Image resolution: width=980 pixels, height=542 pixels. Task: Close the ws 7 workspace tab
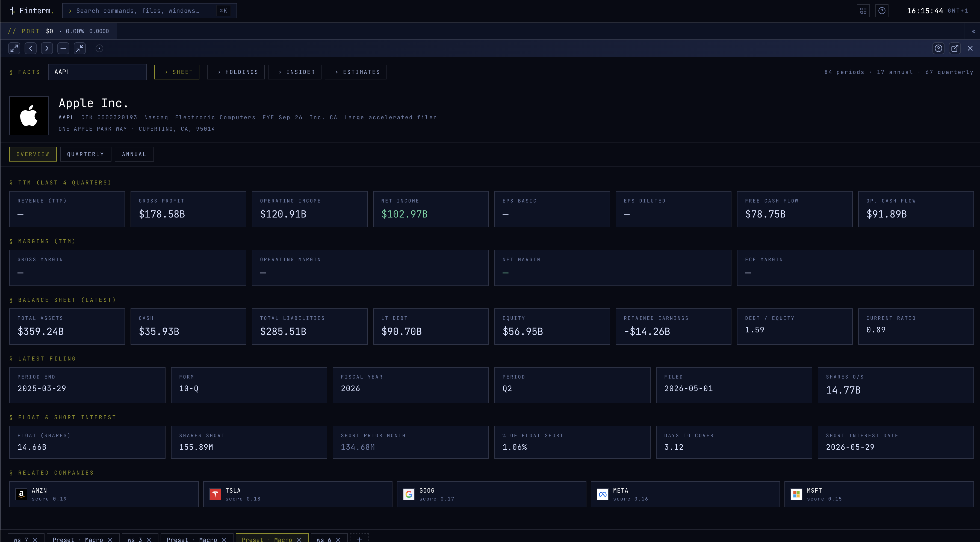35,539
